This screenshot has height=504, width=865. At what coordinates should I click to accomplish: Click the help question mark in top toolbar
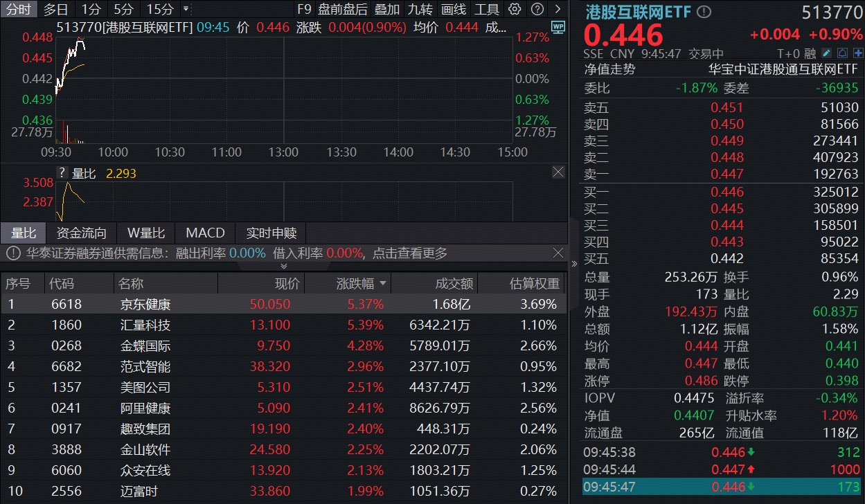pos(536,9)
